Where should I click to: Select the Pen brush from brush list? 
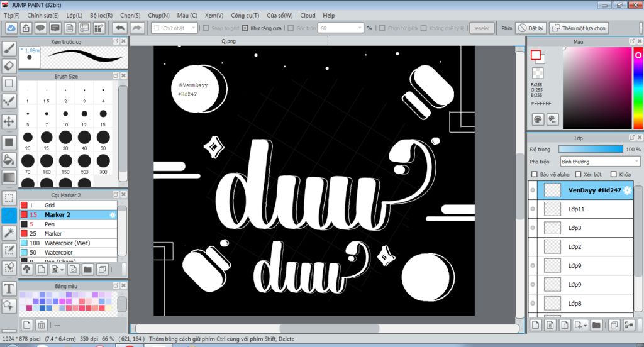click(68, 224)
